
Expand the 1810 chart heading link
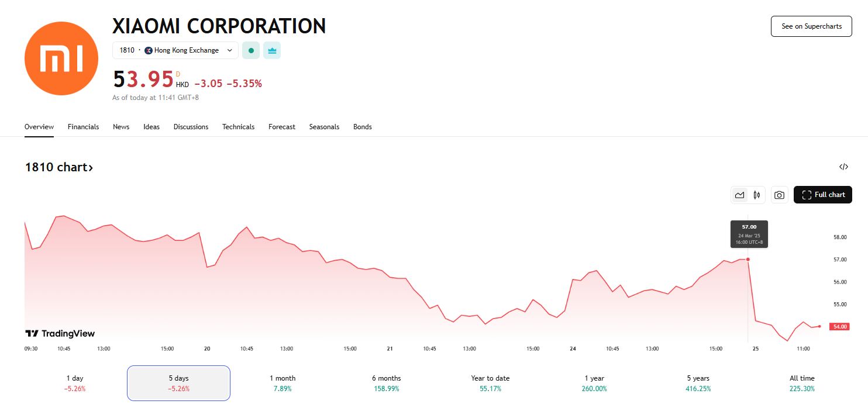[58, 167]
